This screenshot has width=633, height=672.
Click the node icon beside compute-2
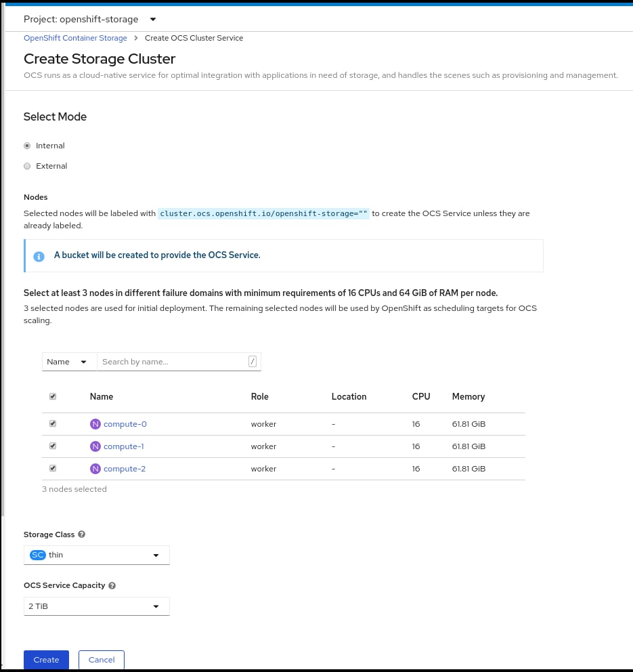pyautogui.click(x=95, y=468)
